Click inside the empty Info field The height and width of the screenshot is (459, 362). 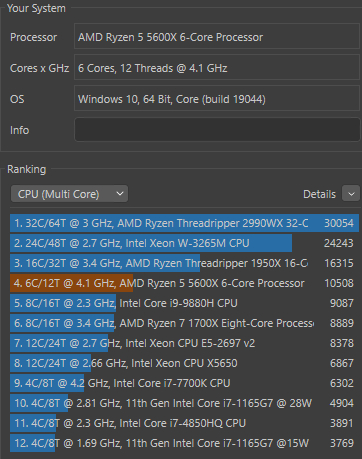coord(217,130)
